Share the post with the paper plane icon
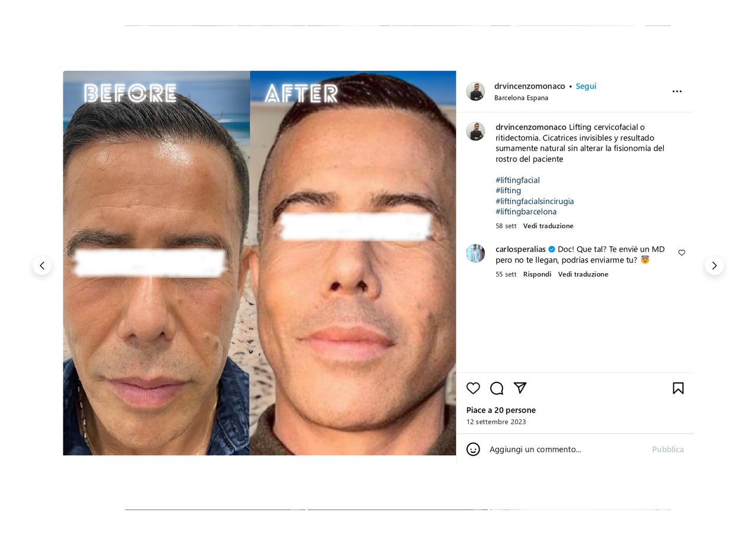The width and height of the screenshot is (756, 535). click(520, 388)
